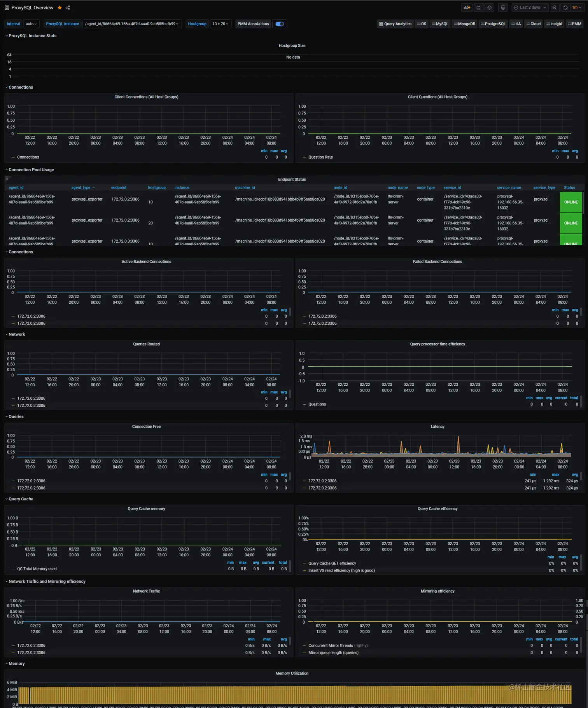Click the Add panel icon
The image size is (588, 708).
click(467, 7)
